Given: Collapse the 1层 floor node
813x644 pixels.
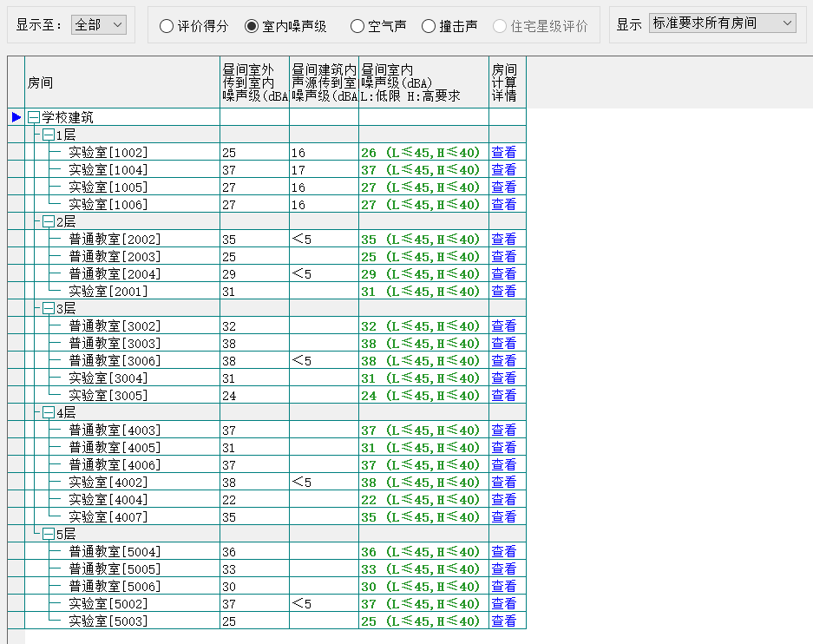Looking at the screenshot, I should [x=49, y=135].
